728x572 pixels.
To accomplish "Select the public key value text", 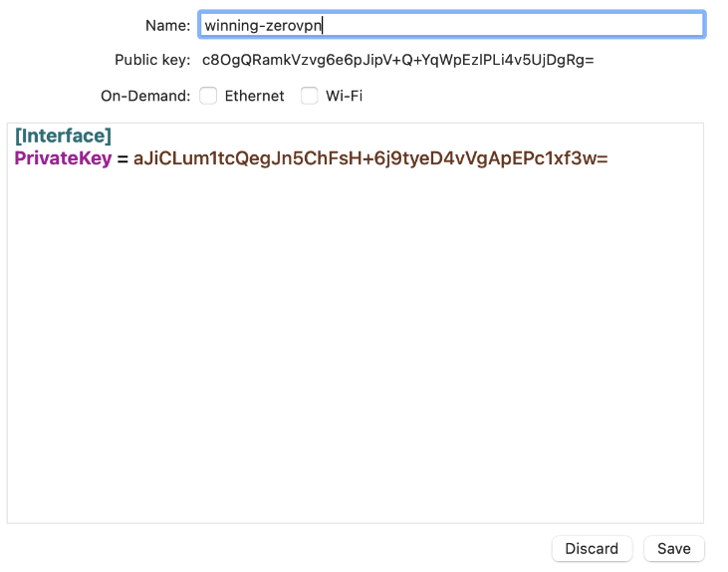I will [398, 60].
